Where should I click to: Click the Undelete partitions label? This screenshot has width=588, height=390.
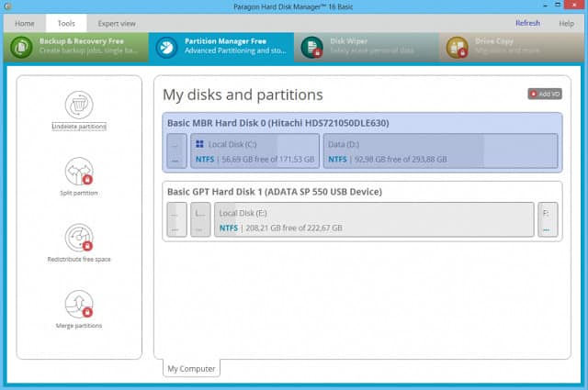point(79,127)
